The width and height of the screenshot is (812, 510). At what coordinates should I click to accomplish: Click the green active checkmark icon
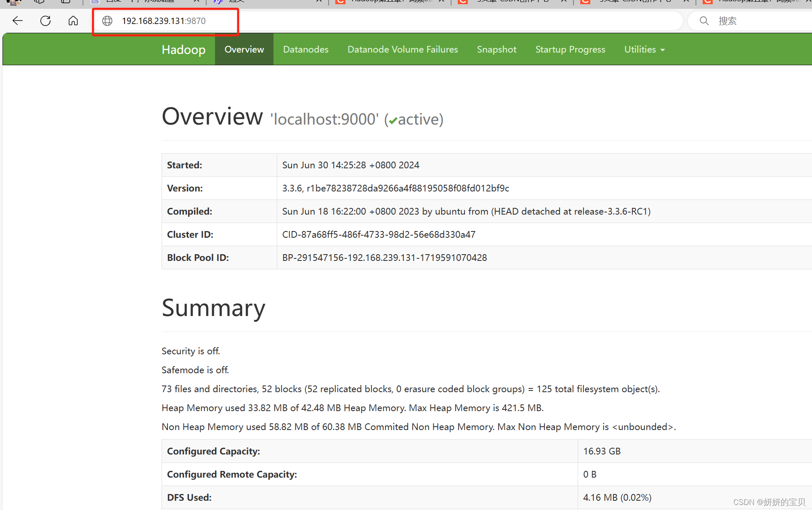(393, 121)
